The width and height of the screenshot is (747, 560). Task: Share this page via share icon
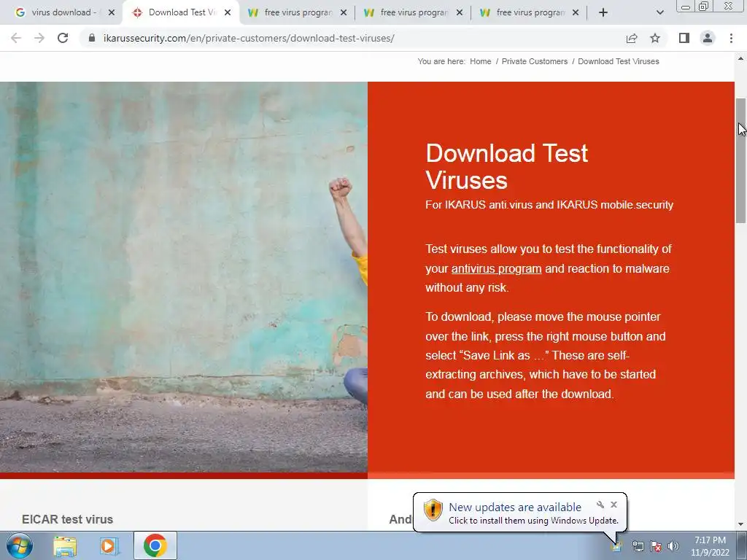(x=632, y=38)
